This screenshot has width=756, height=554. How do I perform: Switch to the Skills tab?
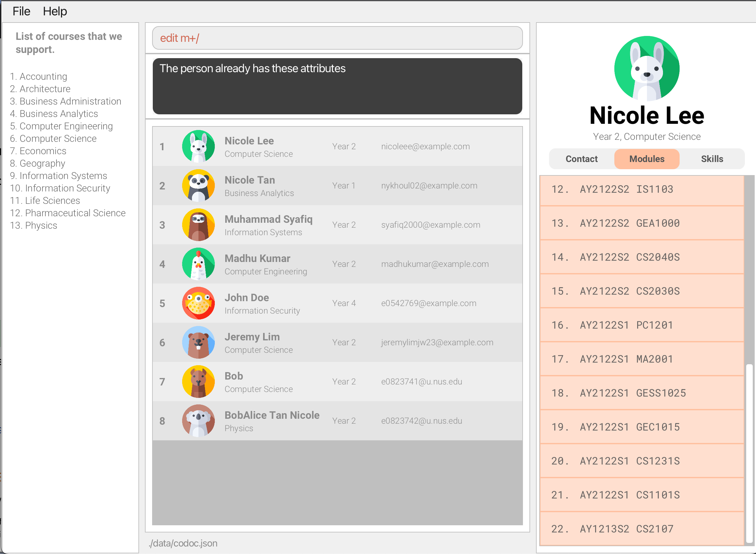coord(712,159)
